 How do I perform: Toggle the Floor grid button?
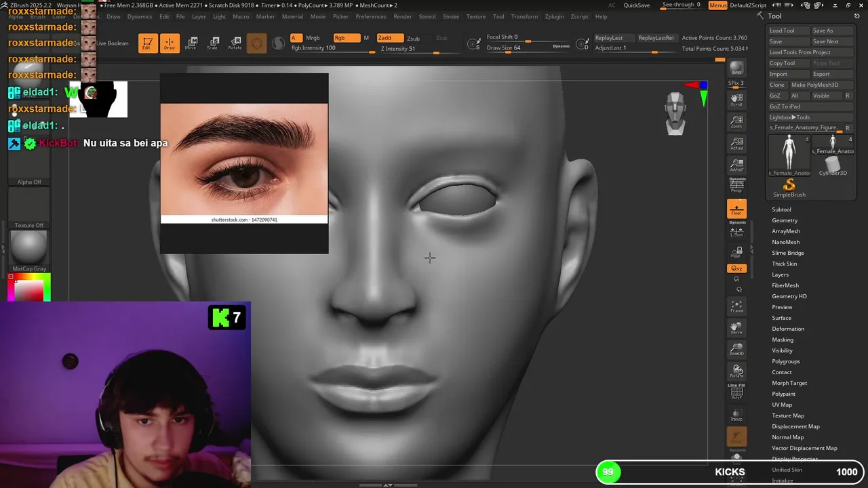(x=736, y=209)
